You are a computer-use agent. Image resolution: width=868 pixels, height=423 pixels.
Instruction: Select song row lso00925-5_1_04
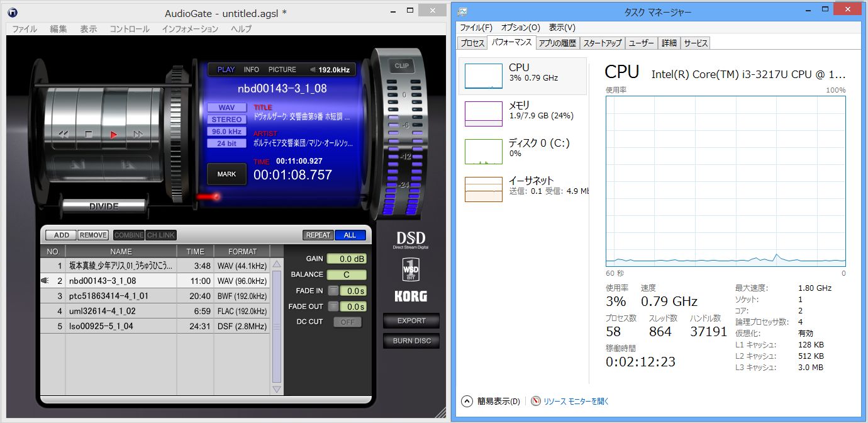tap(155, 326)
